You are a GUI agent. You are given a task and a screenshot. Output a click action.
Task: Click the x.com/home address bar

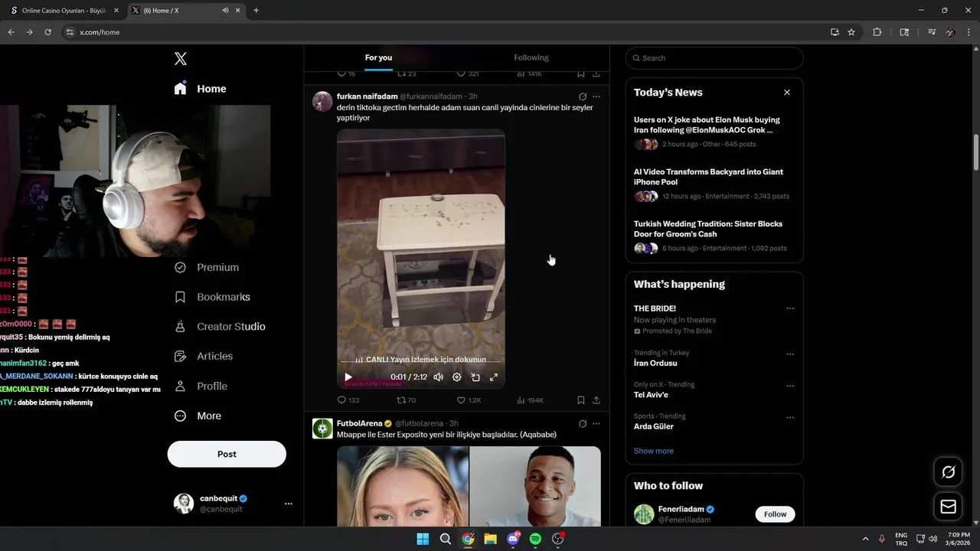click(x=444, y=32)
